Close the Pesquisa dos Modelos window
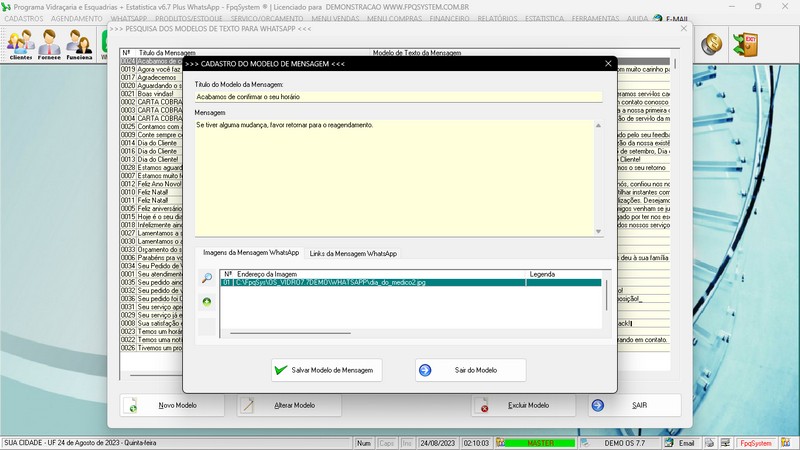Screen dimensions: 800x450 [x=684, y=29]
